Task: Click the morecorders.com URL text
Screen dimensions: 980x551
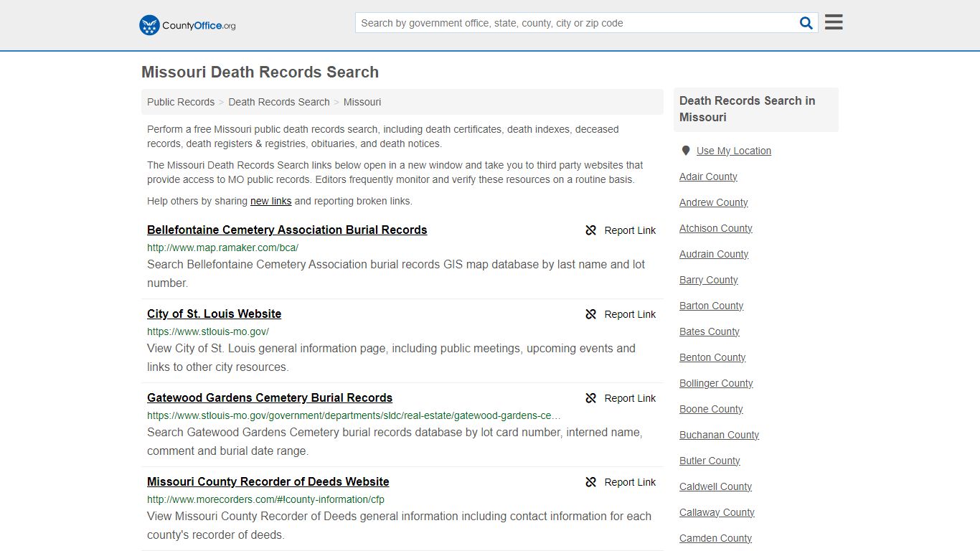Action: click(x=266, y=499)
